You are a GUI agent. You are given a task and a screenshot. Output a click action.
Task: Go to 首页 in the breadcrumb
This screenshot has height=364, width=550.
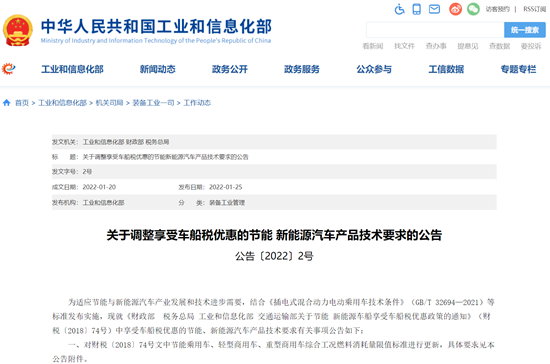coord(22,103)
